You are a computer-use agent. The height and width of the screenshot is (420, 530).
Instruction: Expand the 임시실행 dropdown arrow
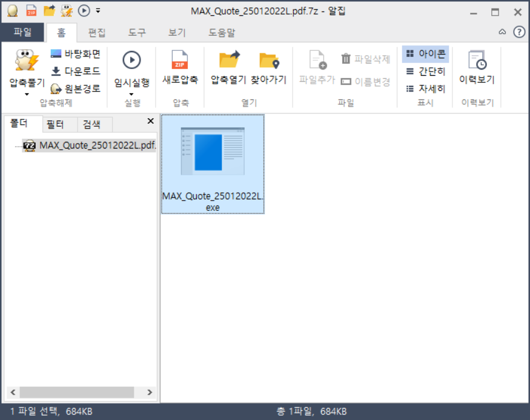click(131, 95)
